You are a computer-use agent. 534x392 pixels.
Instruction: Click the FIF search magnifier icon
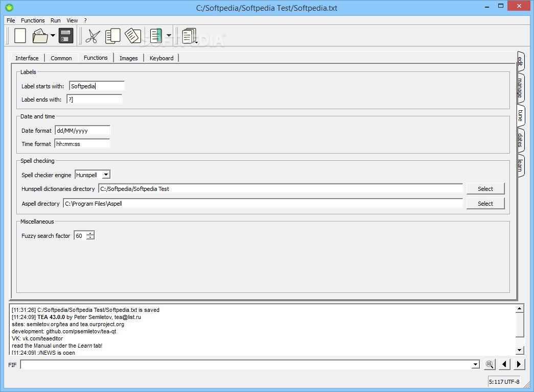click(x=490, y=364)
